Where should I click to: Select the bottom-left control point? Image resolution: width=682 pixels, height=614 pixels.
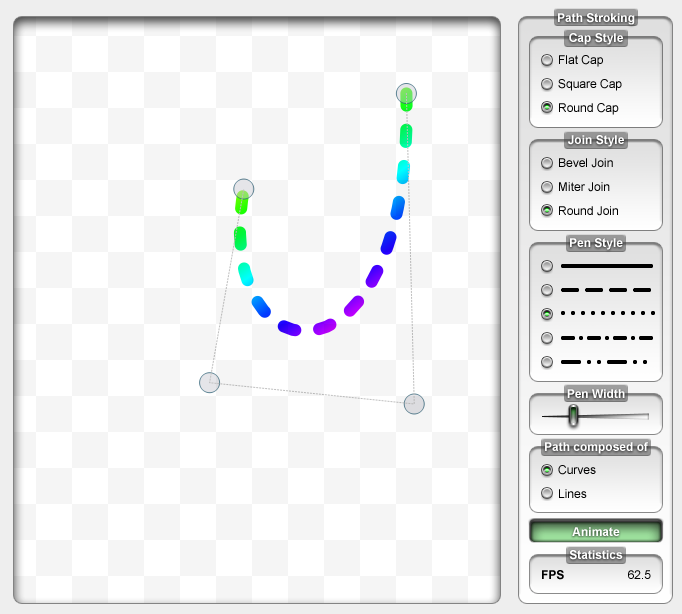coord(209,383)
